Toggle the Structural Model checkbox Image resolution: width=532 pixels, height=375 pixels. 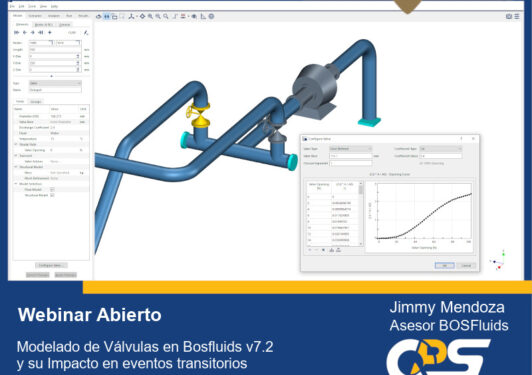pyautogui.click(x=52, y=195)
